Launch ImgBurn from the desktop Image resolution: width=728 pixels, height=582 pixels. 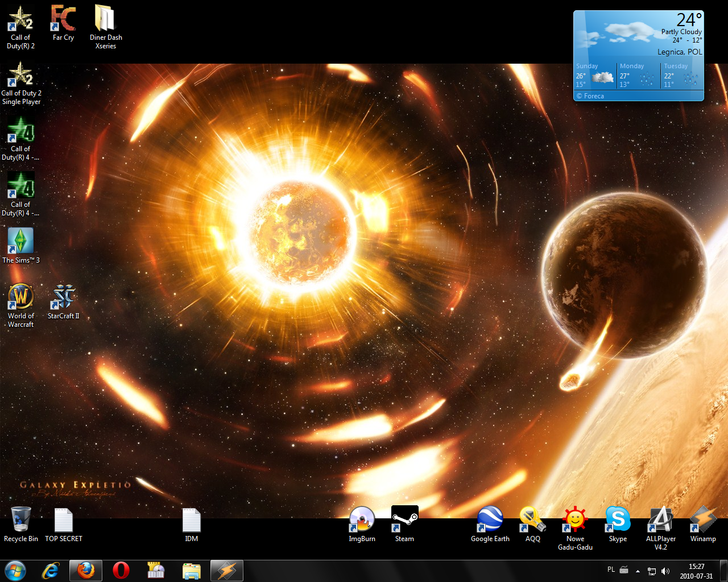click(362, 524)
